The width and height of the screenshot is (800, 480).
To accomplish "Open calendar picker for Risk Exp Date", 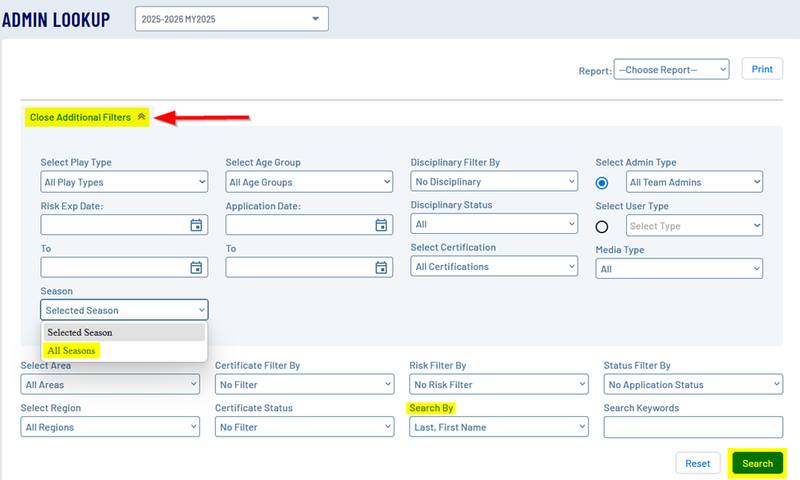I will click(x=197, y=225).
